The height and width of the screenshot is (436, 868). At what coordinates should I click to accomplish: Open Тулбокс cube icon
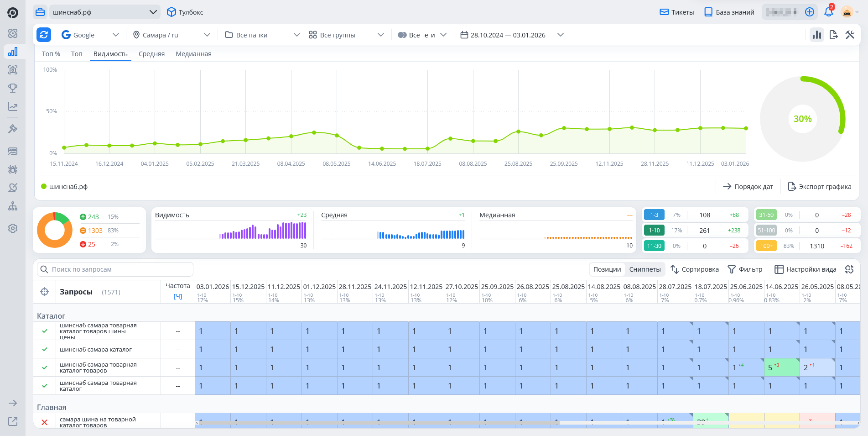click(172, 12)
